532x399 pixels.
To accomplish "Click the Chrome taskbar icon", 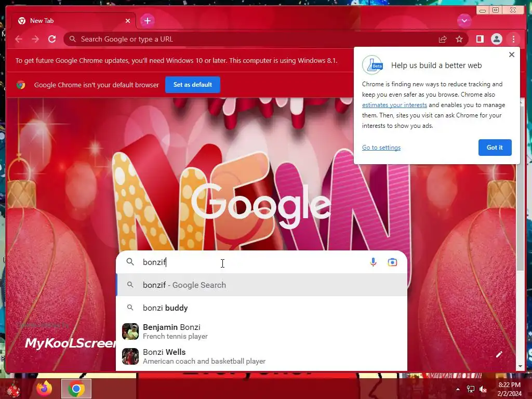I will click(x=76, y=389).
